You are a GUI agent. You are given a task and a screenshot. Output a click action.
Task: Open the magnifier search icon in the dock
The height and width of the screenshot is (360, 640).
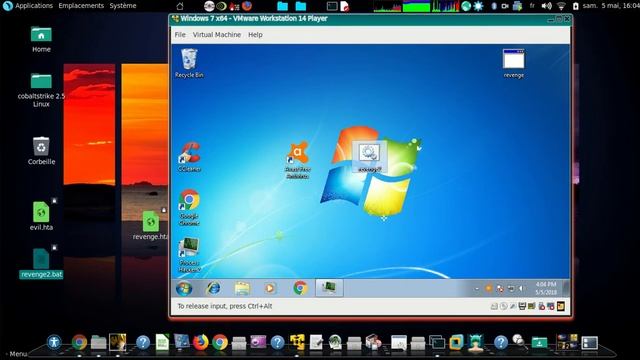[520, 341]
